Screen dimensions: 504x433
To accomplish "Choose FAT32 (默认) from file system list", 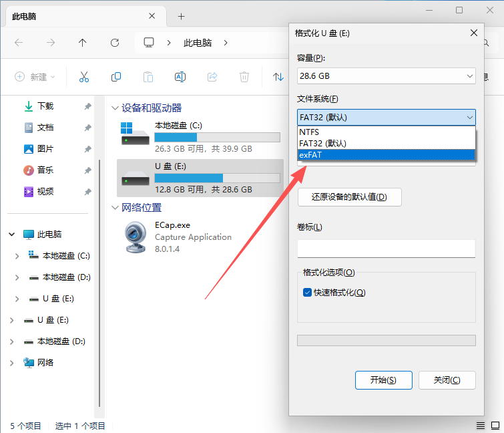I will 387,143.
